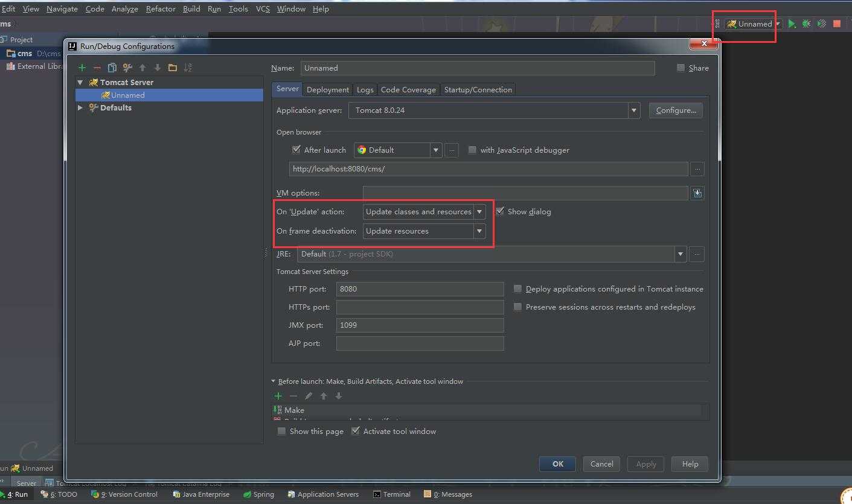The width and height of the screenshot is (852, 504).
Task: Switch to Deployment tab
Action: click(x=328, y=89)
